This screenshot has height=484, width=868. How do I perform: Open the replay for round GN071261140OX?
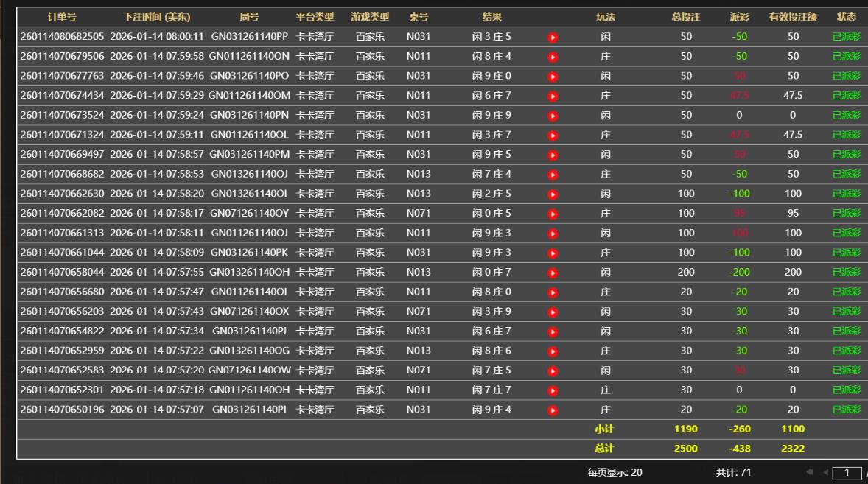point(553,312)
